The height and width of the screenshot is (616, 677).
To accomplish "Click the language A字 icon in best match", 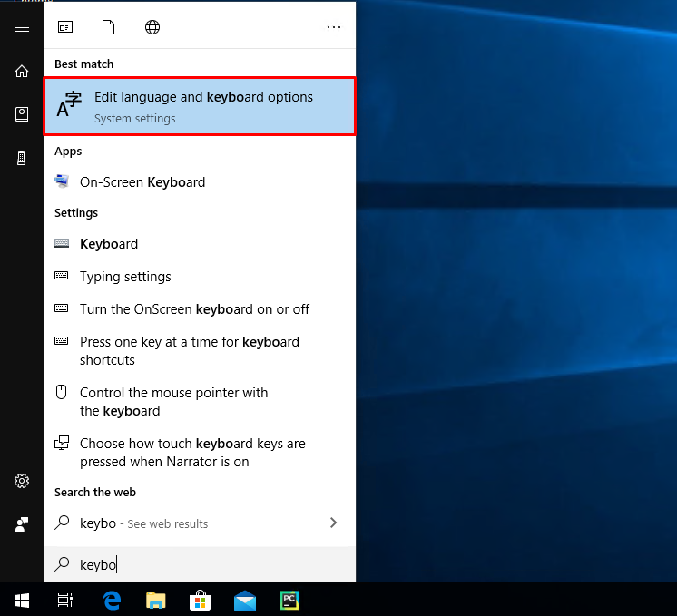I will click(x=68, y=104).
